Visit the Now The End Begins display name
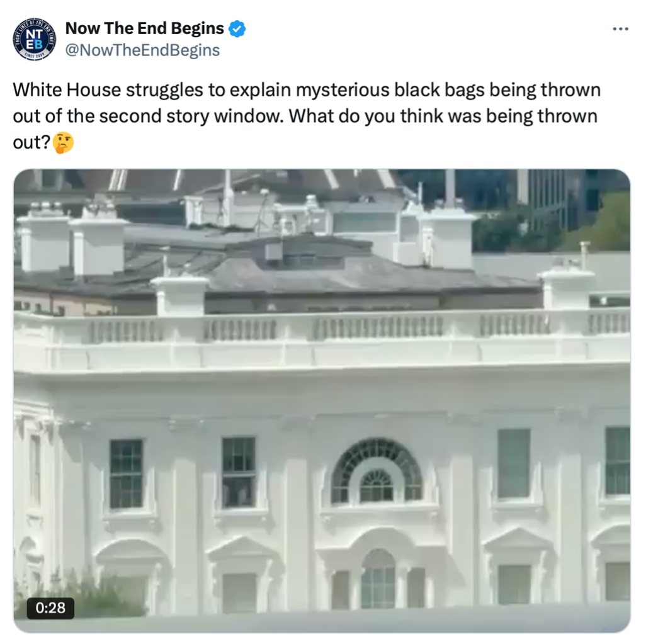This screenshot has width=646, height=644. point(145,28)
